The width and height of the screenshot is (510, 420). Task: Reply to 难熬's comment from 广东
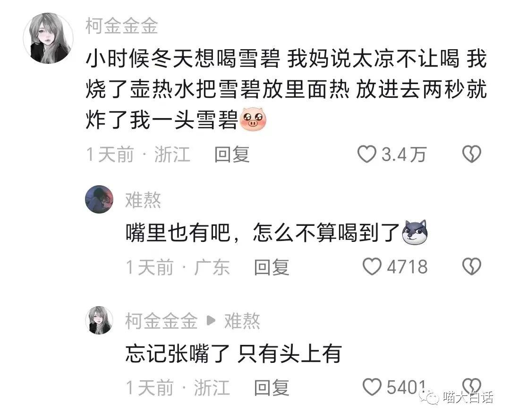click(272, 267)
